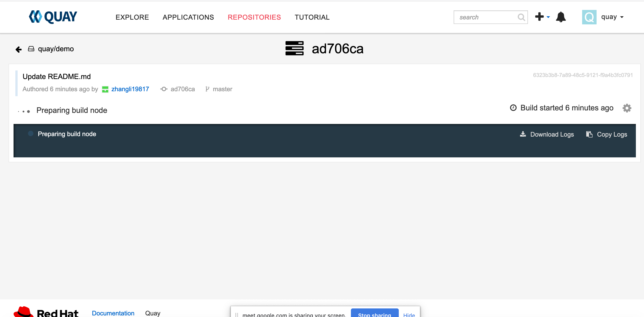Click the Stop sharing button
Screen dimensions: 644x317
tap(374, 314)
